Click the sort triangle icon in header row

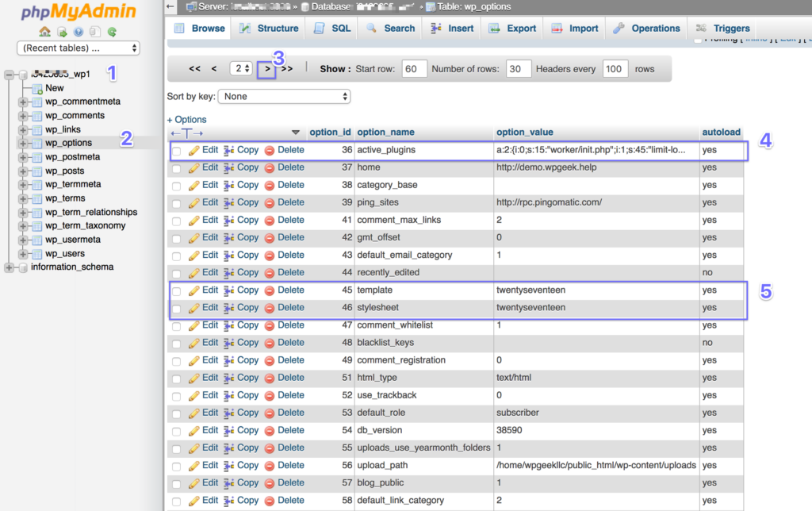pos(296,133)
